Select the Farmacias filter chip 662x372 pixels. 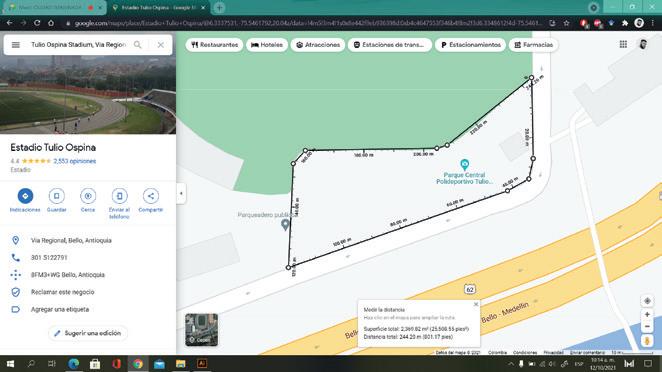(534, 45)
